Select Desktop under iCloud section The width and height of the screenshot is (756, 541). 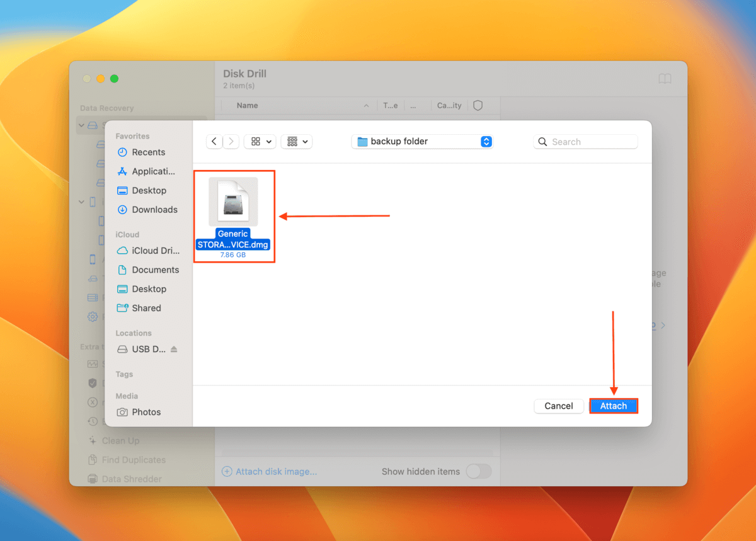[x=142, y=289]
